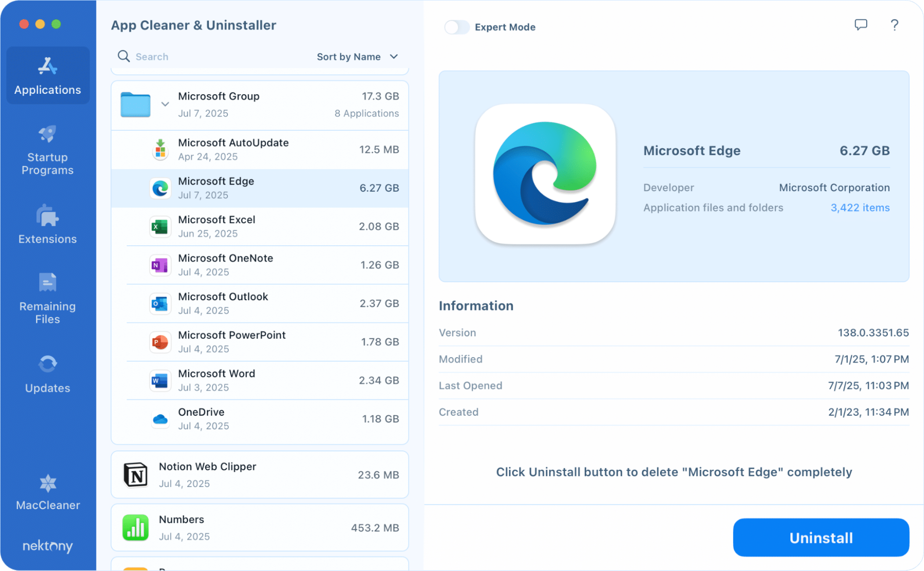Select the Applications section in the sidebar

(x=47, y=75)
